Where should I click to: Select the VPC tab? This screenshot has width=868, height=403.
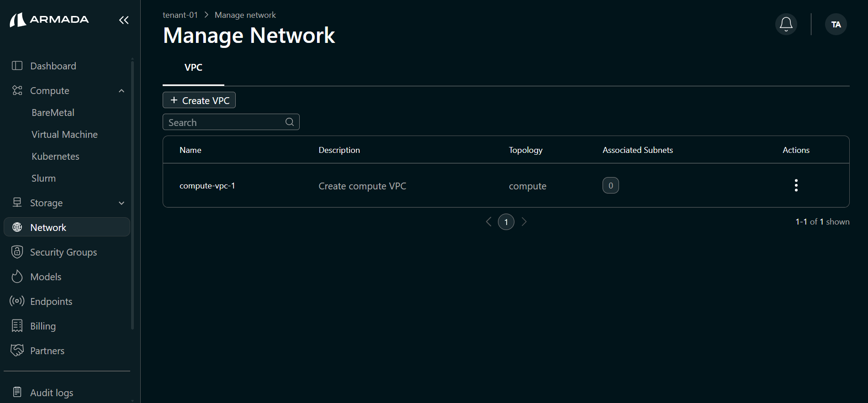(x=193, y=68)
